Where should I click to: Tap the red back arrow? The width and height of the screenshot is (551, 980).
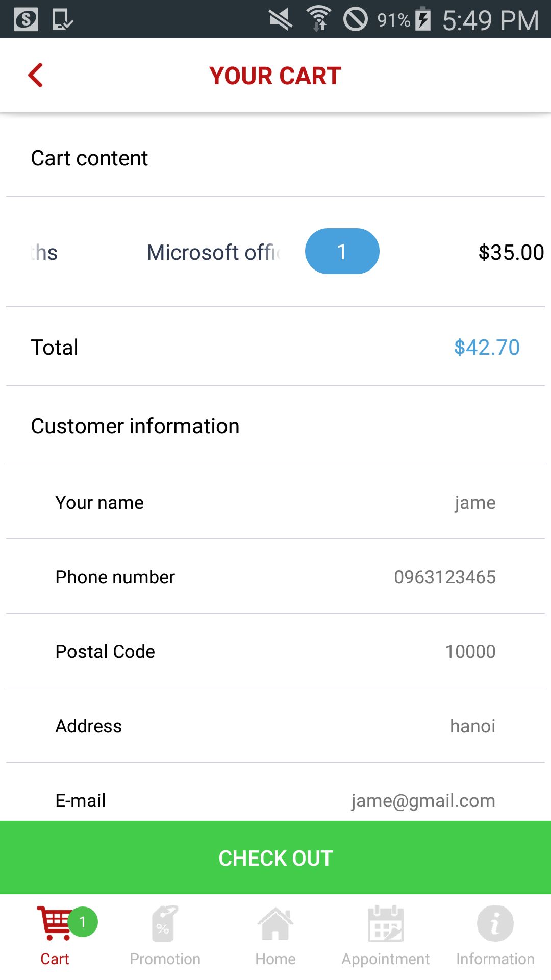tap(35, 76)
